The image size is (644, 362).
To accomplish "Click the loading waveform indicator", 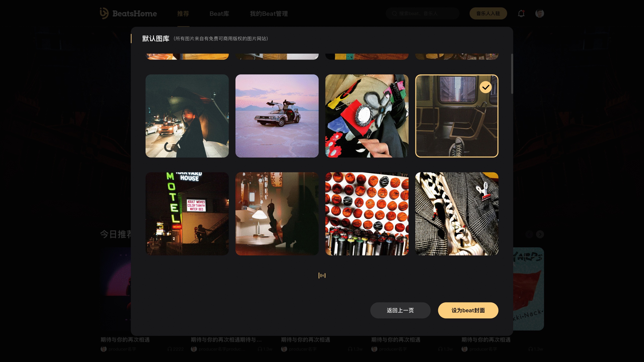I will click(x=322, y=276).
